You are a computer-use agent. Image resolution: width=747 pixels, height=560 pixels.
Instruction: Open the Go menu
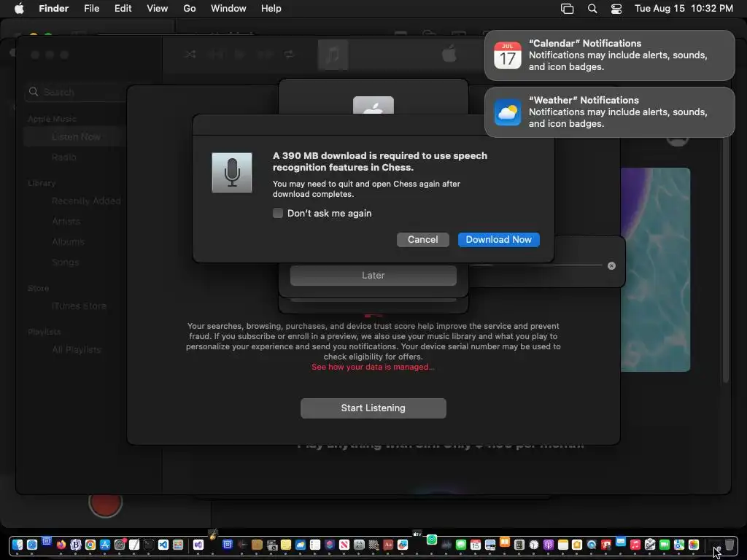pos(190,9)
